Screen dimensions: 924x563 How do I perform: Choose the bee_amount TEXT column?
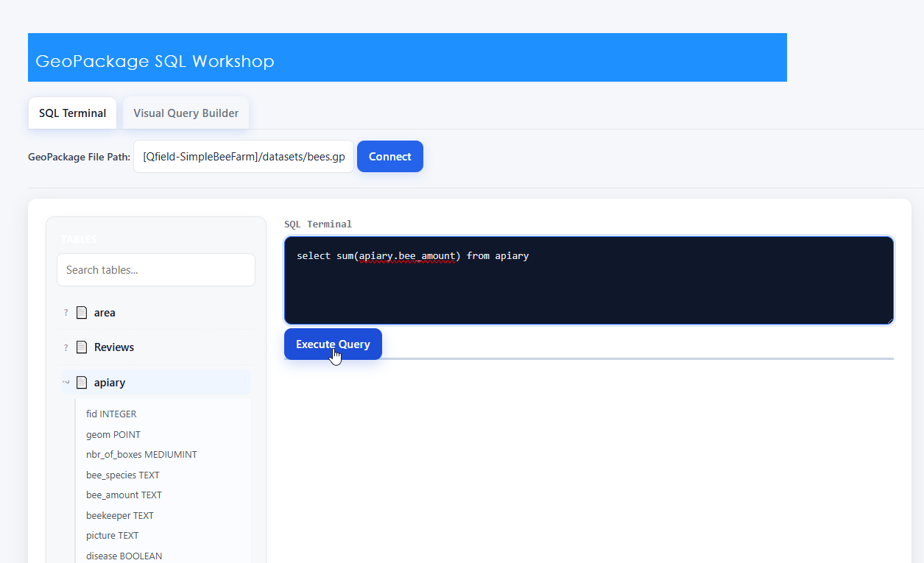tap(124, 495)
